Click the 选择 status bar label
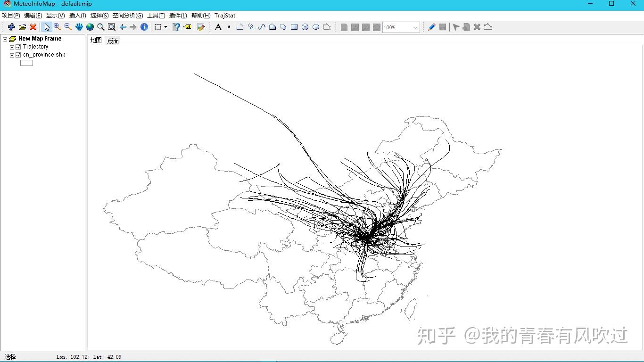The height and width of the screenshot is (362, 644). point(10,357)
